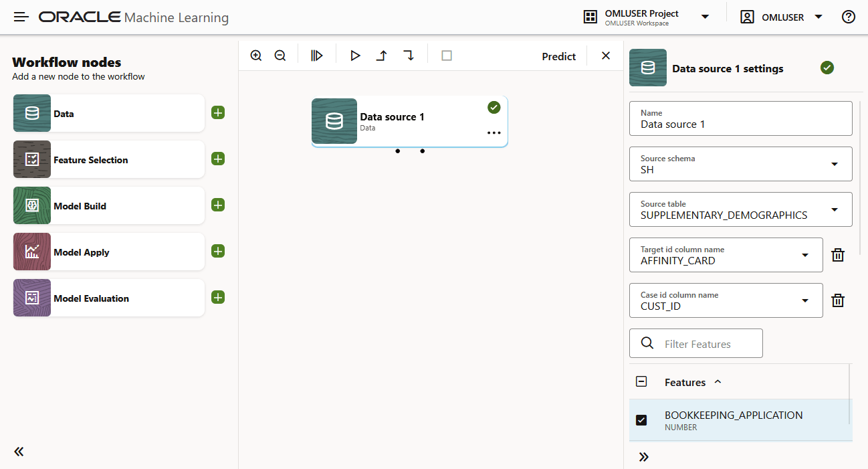Delete the Case id column with trash icon
This screenshot has height=469, width=868.
coord(838,300)
